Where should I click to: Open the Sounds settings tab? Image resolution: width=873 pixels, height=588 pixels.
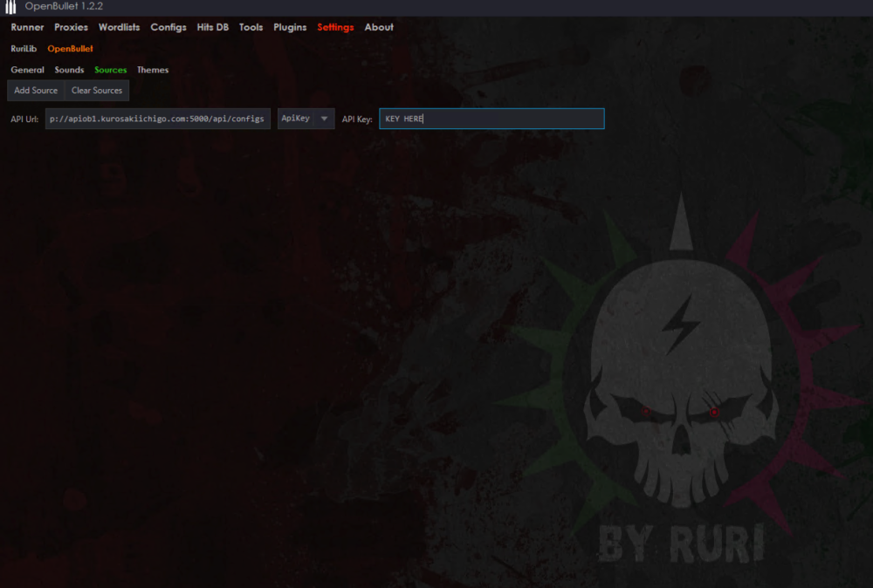click(68, 70)
